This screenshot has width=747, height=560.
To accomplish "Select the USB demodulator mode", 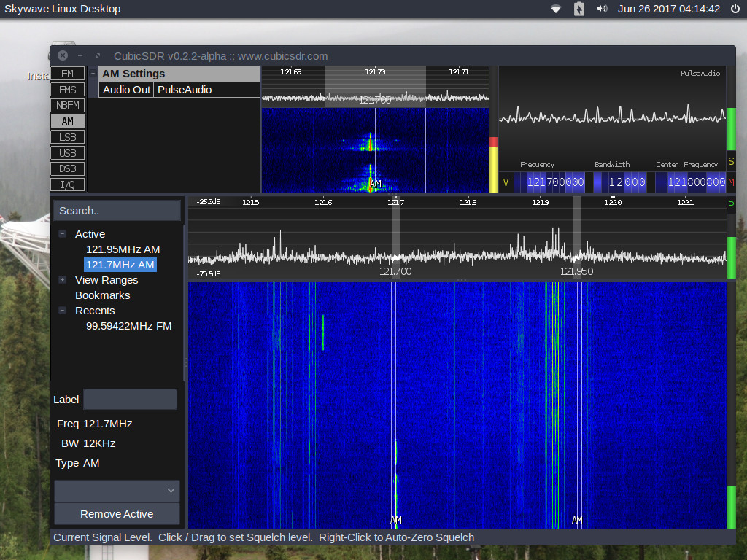I will point(67,152).
